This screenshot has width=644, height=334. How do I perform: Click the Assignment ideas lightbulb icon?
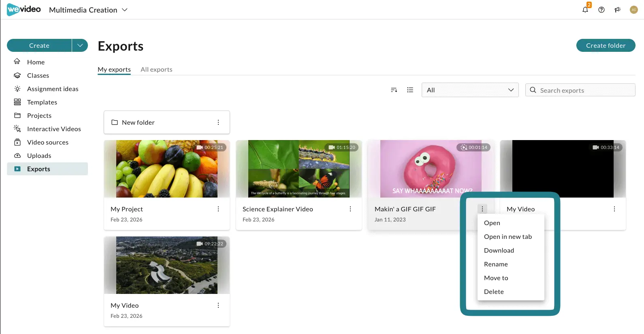click(x=17, y=89)
